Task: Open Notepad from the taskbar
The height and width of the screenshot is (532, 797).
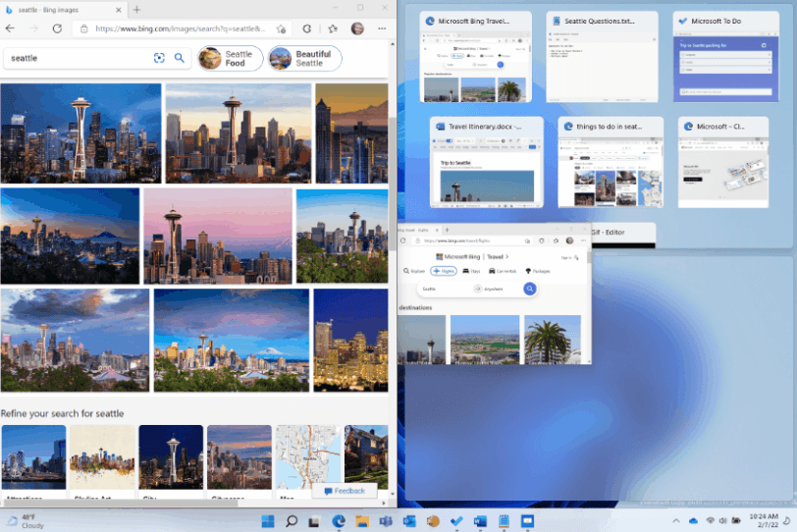Action: [x=504, y=521]
